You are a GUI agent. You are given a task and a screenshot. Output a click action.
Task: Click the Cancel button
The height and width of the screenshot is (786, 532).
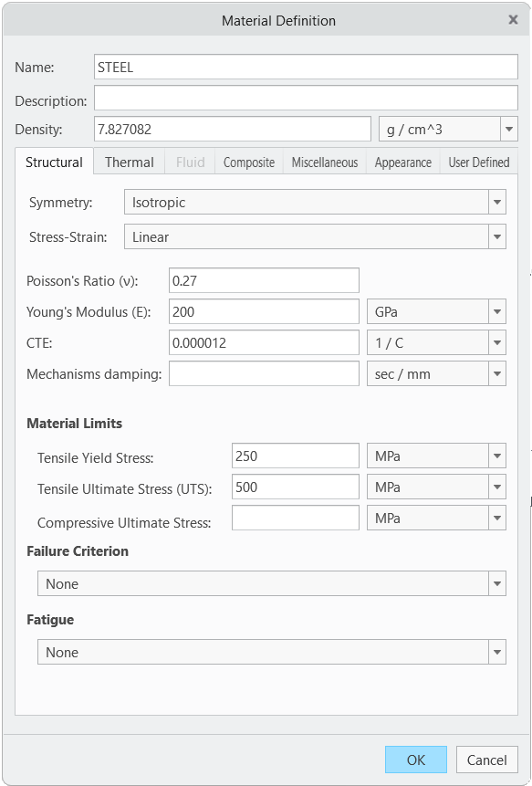486,760
